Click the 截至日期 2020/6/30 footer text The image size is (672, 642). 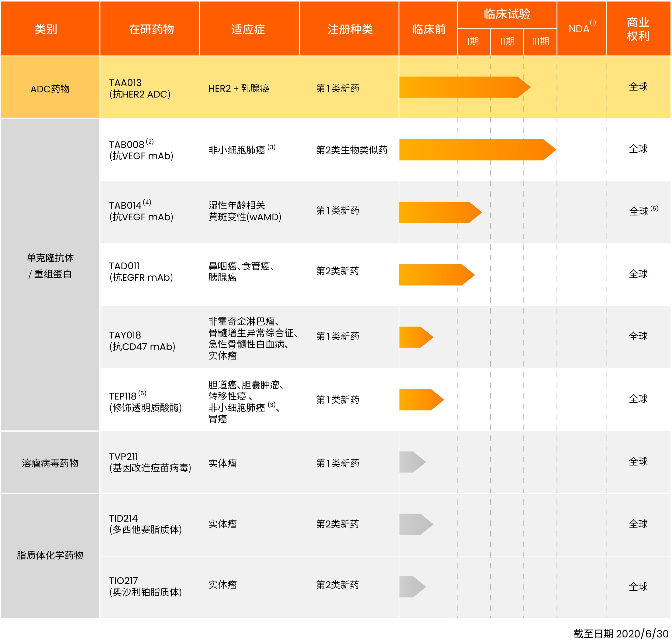pos(621,634)
